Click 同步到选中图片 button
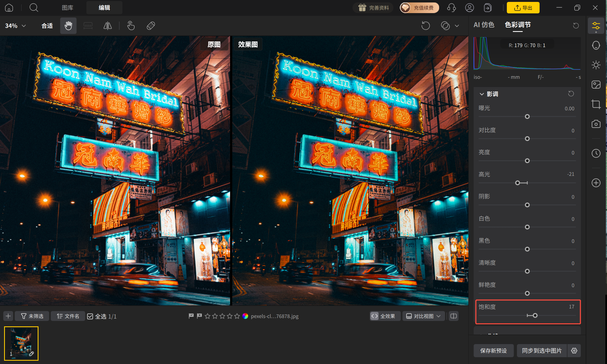Screen dimensions: 607x364 [x=542, y=351]
